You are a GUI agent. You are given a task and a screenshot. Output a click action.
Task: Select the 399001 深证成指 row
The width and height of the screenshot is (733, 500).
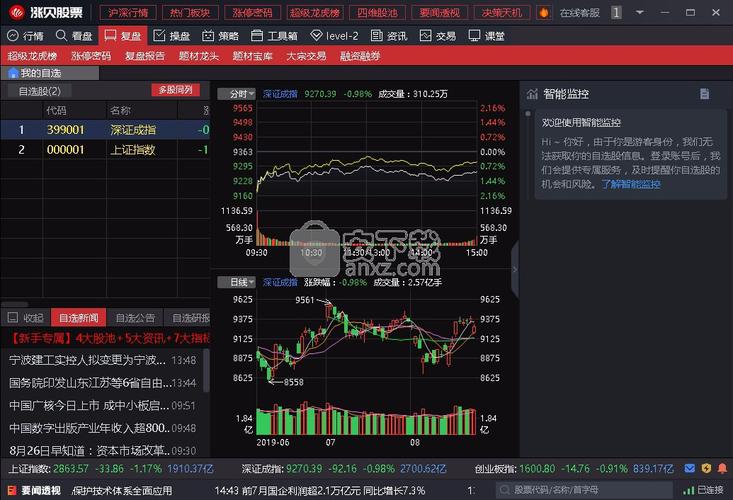click(x=105, y=130)
